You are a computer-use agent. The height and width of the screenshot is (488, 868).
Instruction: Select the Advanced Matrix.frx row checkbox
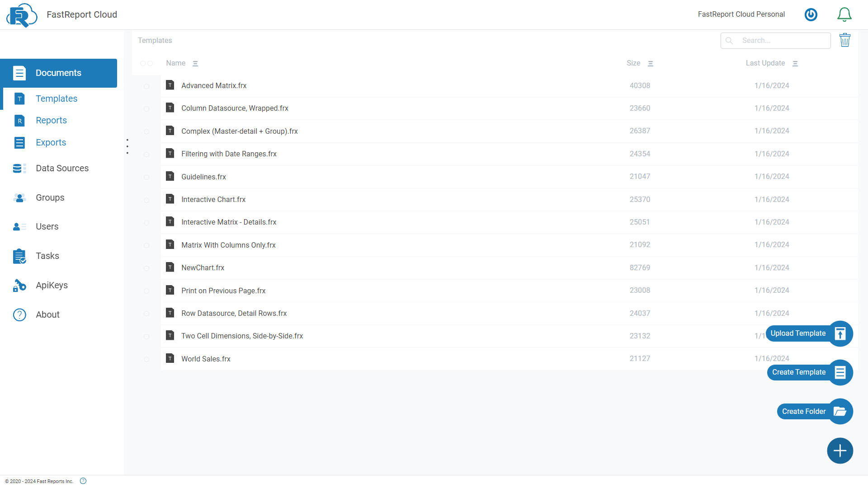(x=146, y=86)
